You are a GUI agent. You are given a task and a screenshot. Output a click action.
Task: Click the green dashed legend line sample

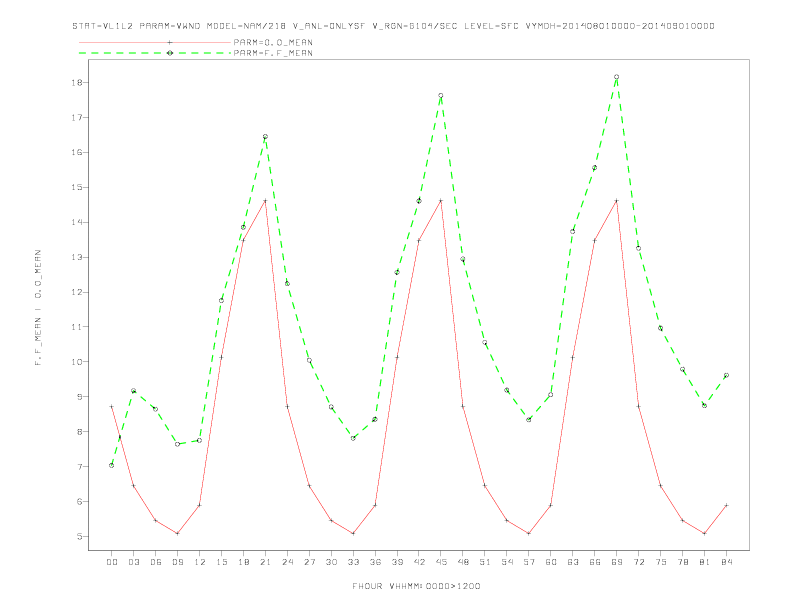pyautogui.click(x=155, y=53)
